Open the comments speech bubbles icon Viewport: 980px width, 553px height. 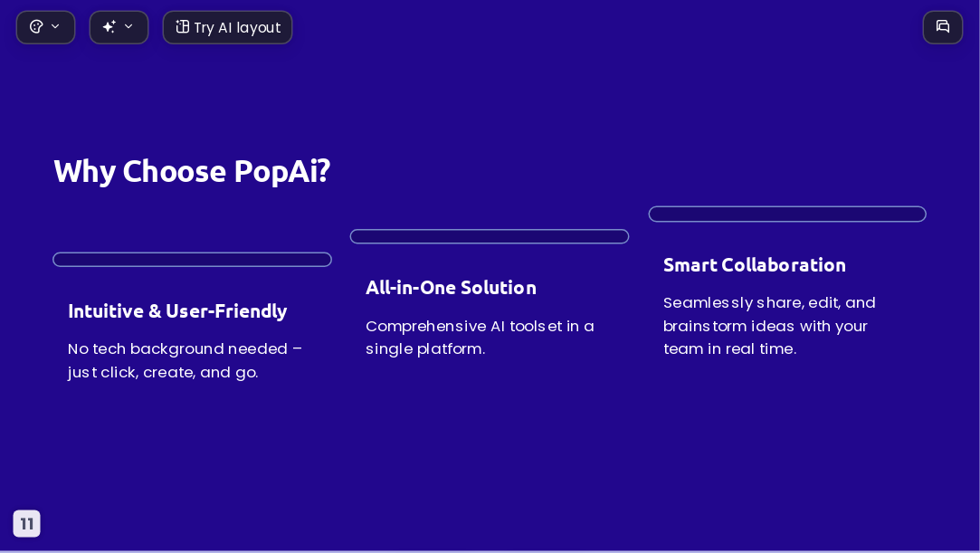(943, 27)
